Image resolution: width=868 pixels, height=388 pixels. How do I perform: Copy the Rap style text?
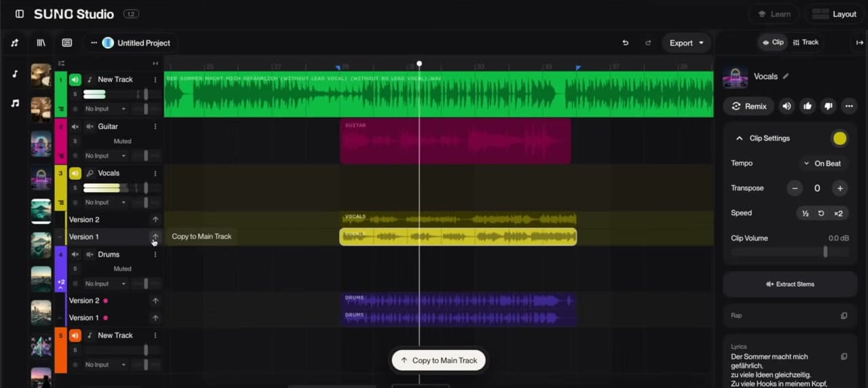(x=844, y=315)
